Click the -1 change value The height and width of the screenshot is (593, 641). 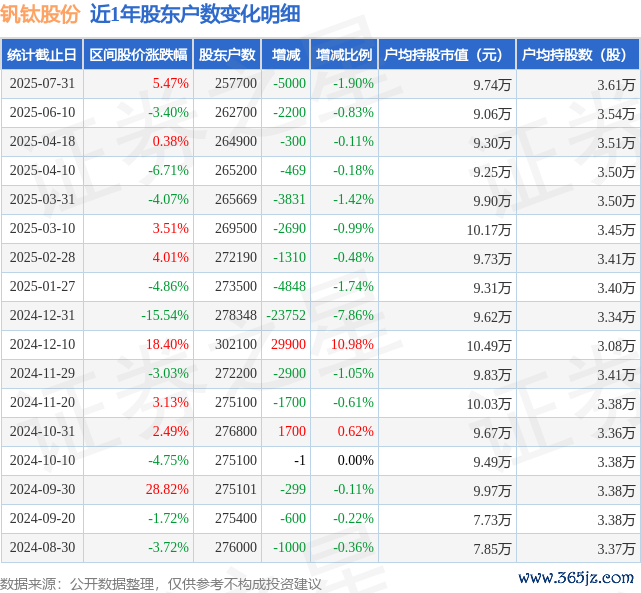pos(300,461)
